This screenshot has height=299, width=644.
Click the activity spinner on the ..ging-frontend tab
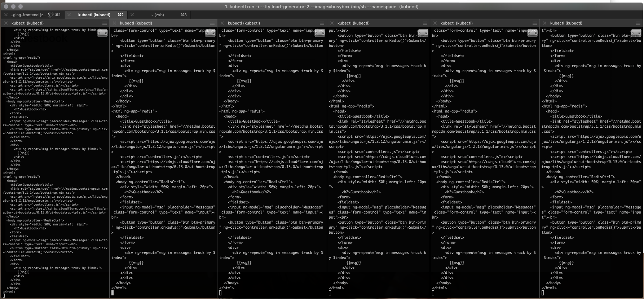(x=51, y=15)
